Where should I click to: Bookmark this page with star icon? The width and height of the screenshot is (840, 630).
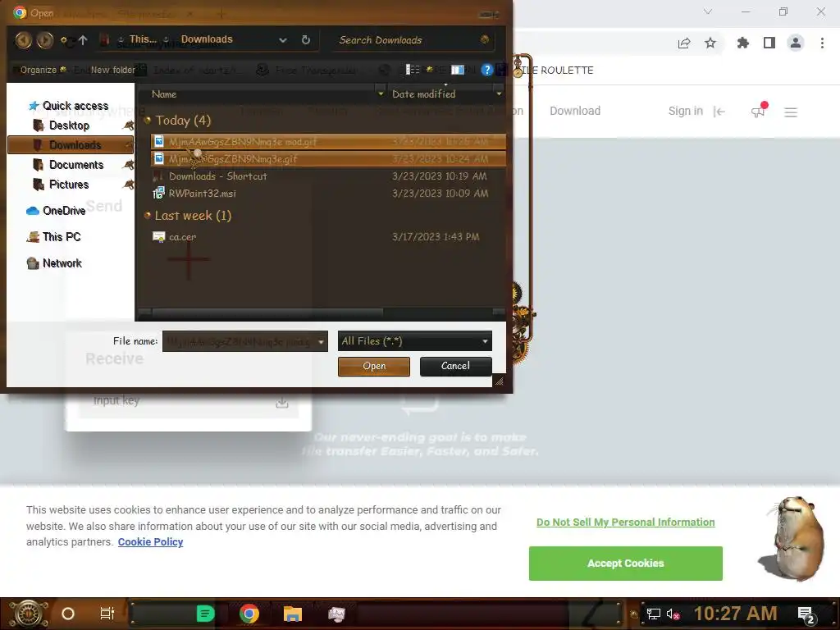coord(710,43)
